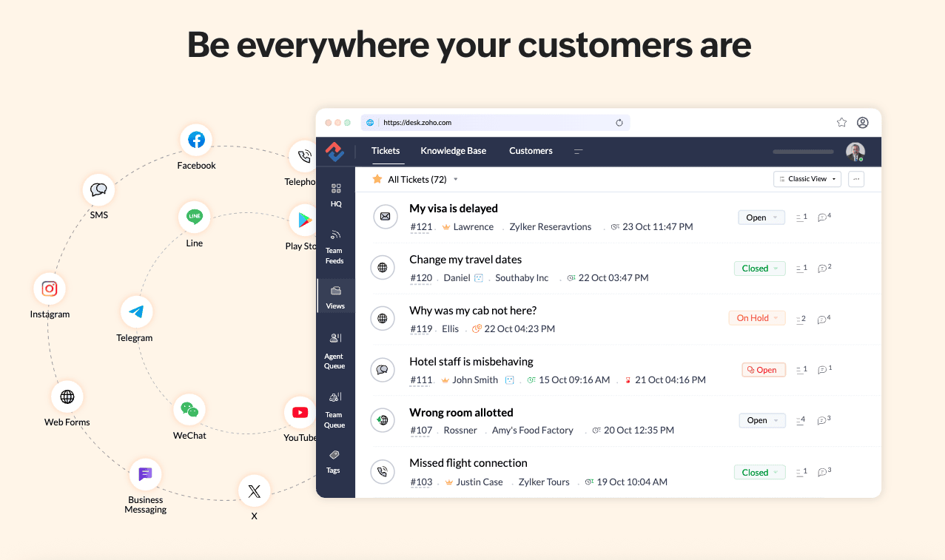Expand the All Tickets view dropdown
This screenshot has width=945, height=560.
point(456,180)
